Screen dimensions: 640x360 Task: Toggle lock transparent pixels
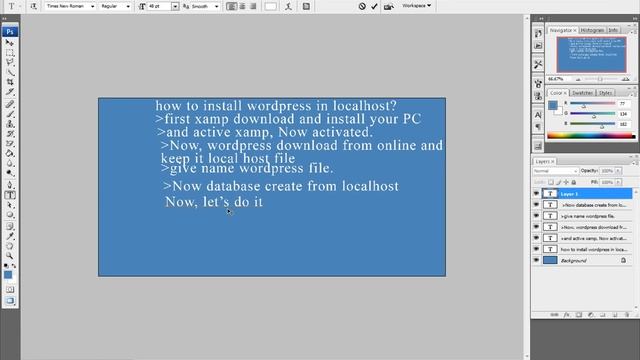[x=551, y=182]
